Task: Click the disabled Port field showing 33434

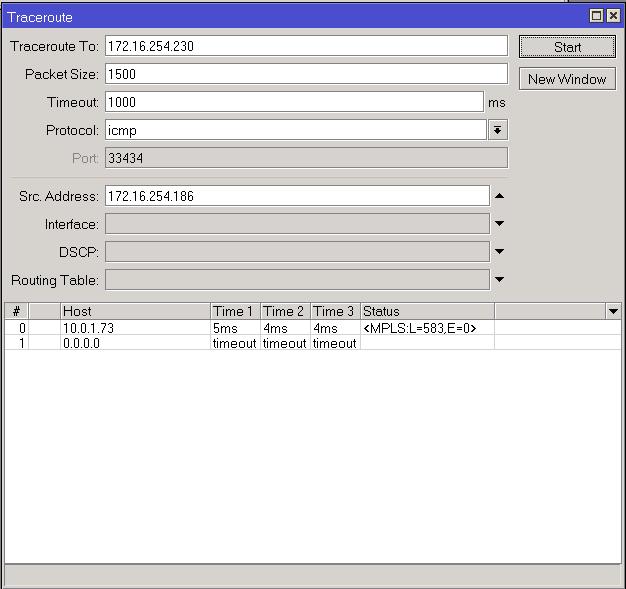Action: click(306, 158)
